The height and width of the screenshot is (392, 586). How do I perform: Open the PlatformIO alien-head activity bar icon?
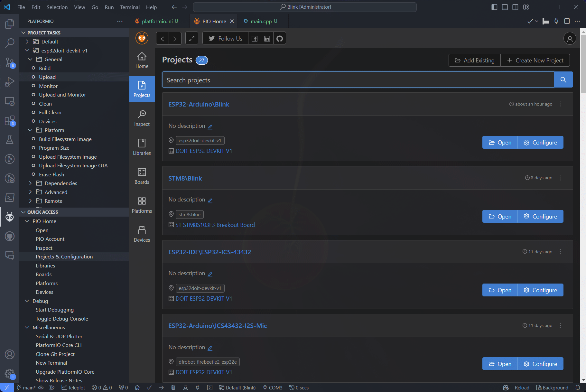(10, 217)
